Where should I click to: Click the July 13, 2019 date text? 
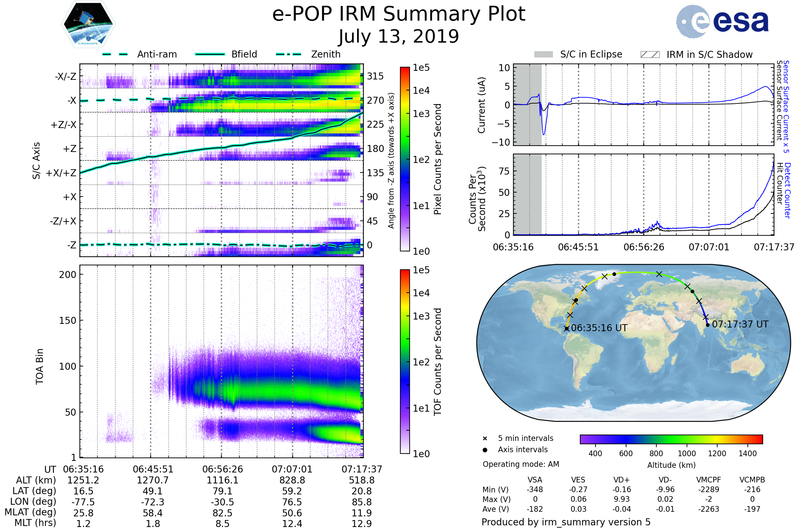pyautogui.click(x=399, y=37)
